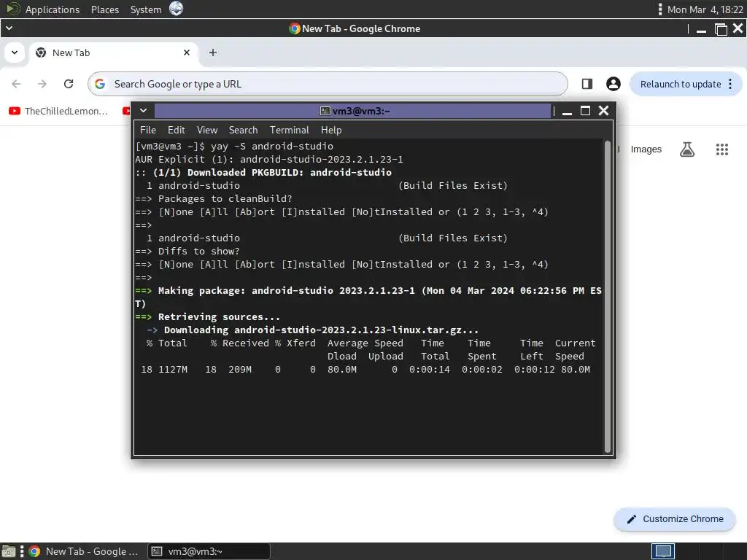Click the terminal vertical scrollbar
Viewport: 747px width, 560px height.
pyautogui.click(x=608, y=296)
